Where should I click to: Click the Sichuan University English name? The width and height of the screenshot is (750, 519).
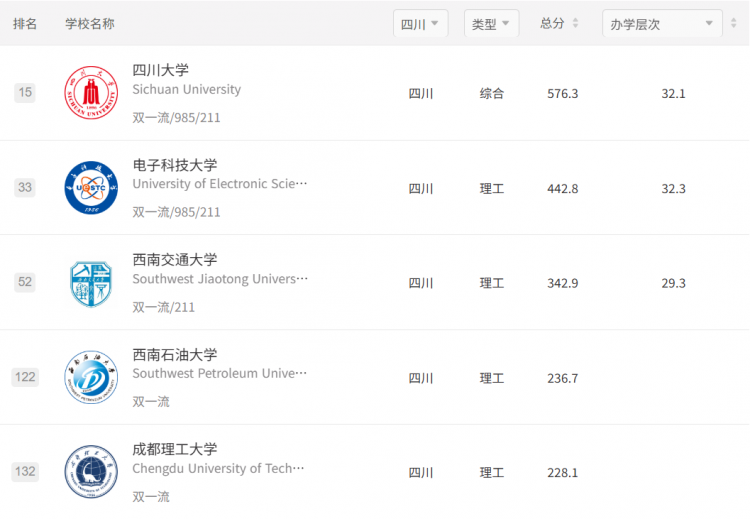(187, 89)
